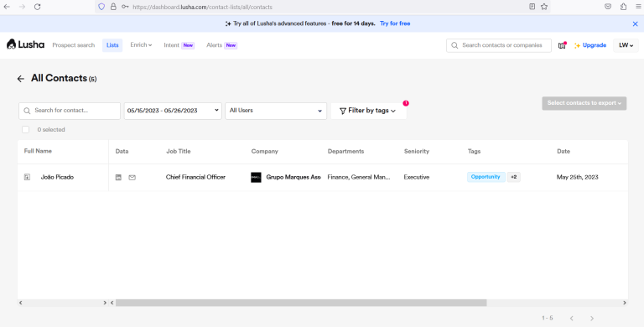
Task: Click the Tags column header
Action: tap(474, 151)
